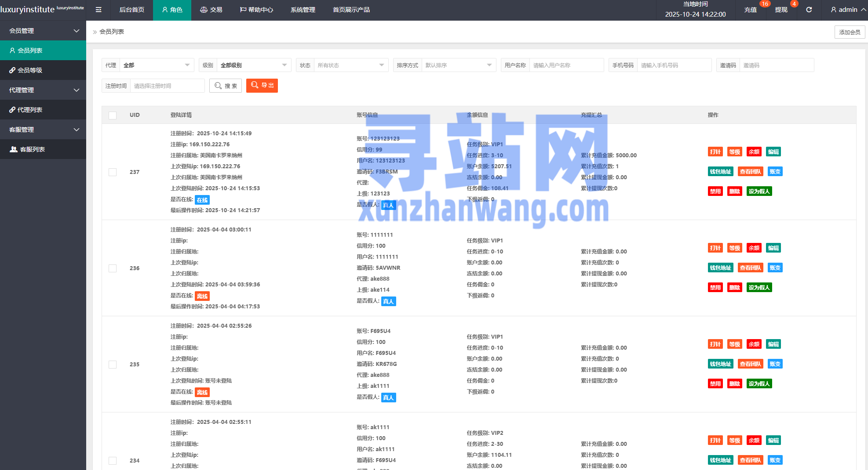Switch to the 交易 top menu
868x470 pixels.
point(211,10)
